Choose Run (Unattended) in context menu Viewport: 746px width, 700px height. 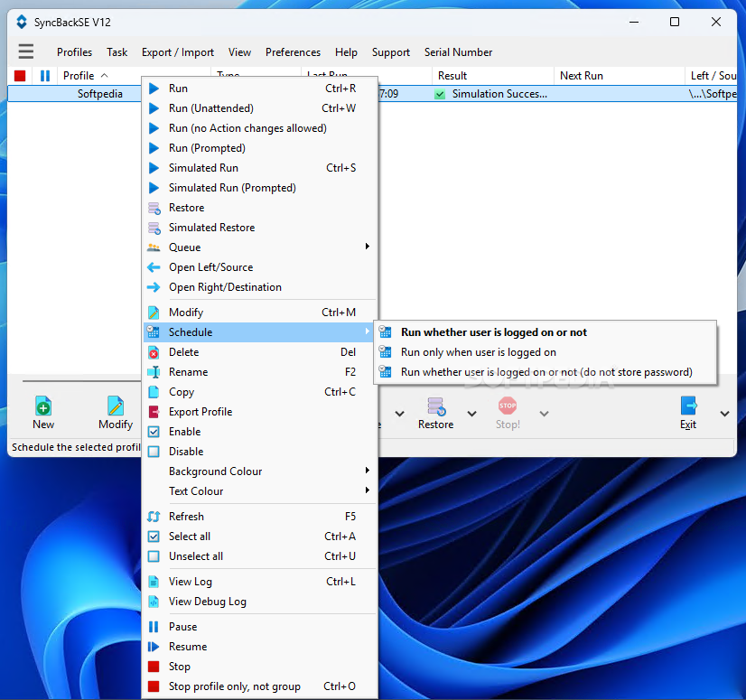pos(260,108)
